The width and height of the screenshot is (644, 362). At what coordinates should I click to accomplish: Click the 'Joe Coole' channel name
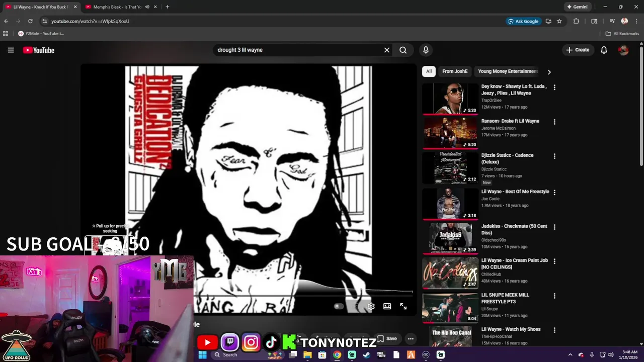tap(491, 199)
